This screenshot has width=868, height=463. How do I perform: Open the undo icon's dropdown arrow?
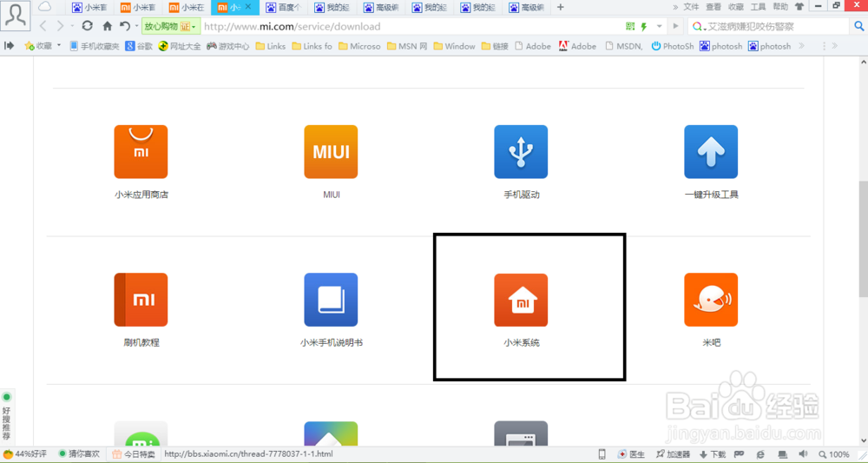point(136,26)
